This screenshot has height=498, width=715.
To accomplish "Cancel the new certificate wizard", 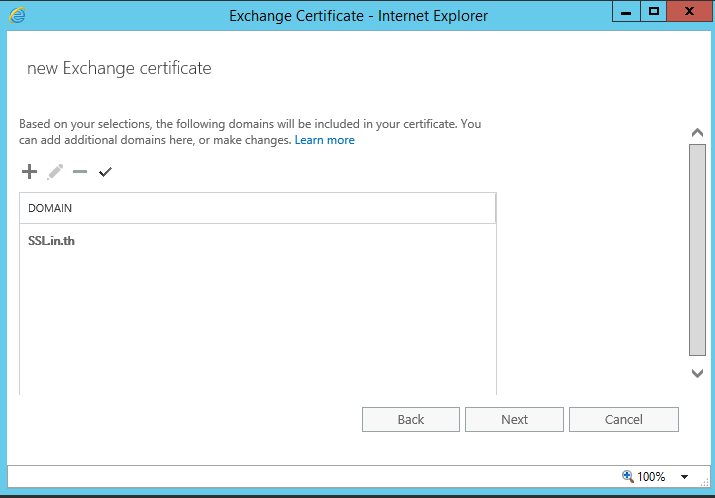I will point(623,420).
